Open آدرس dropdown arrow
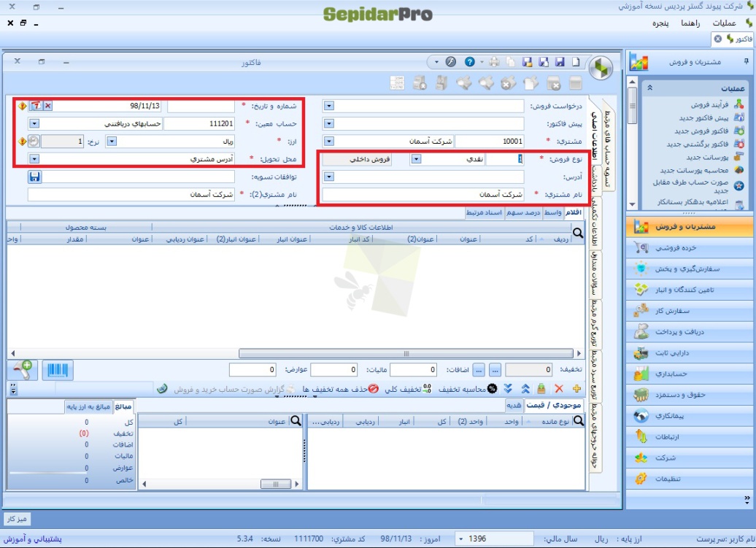 [329, 177]
